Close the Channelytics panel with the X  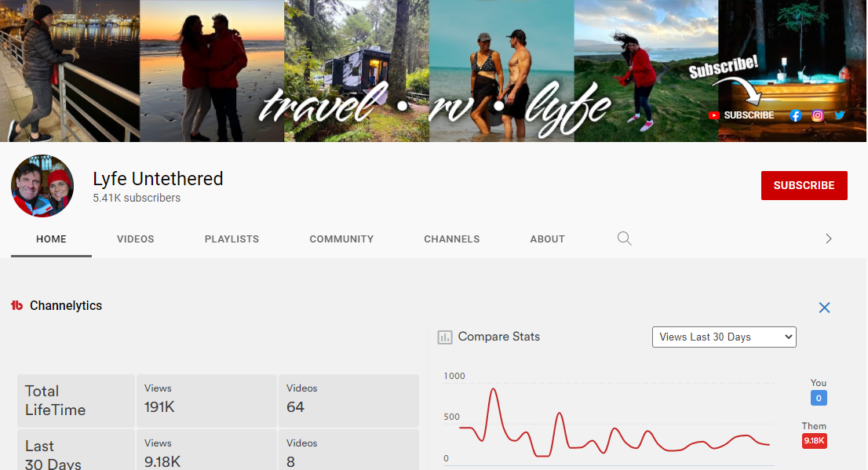[824, 308]
